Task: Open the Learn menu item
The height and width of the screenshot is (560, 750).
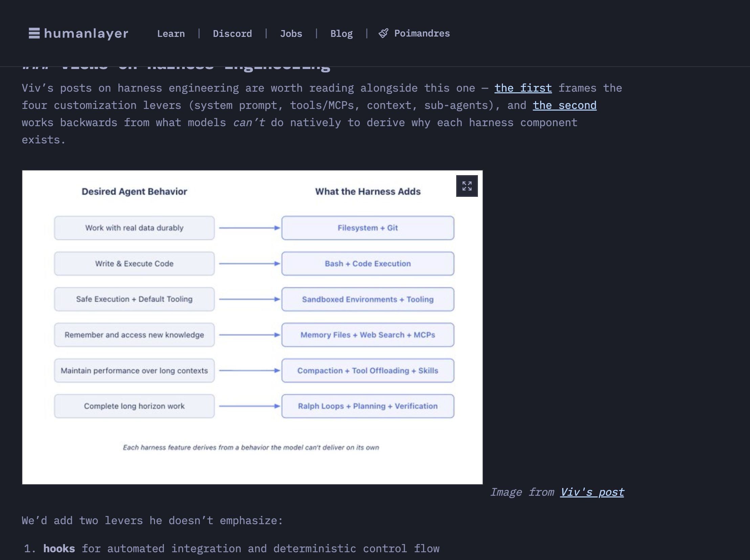Action: click(171, 33)
